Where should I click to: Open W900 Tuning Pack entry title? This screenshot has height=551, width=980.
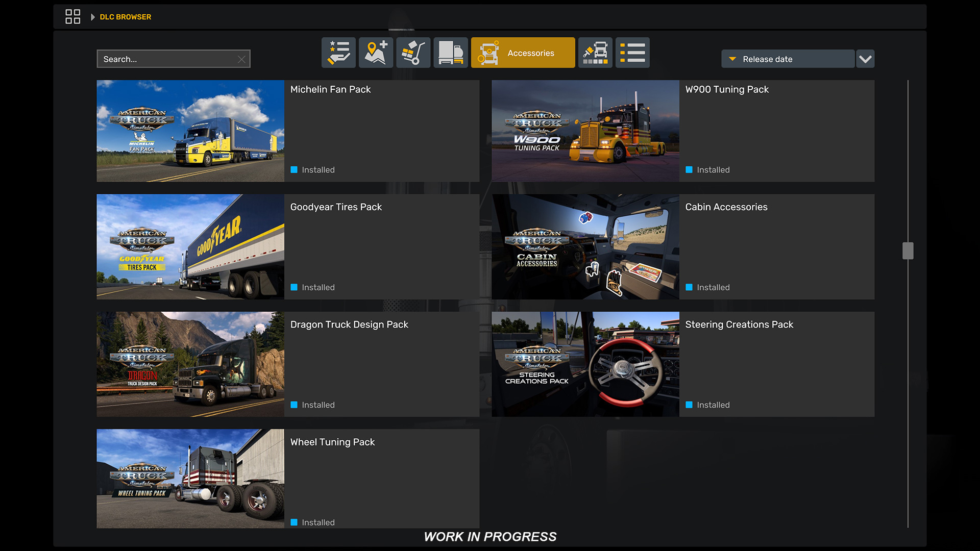click(x=727, y=90)
